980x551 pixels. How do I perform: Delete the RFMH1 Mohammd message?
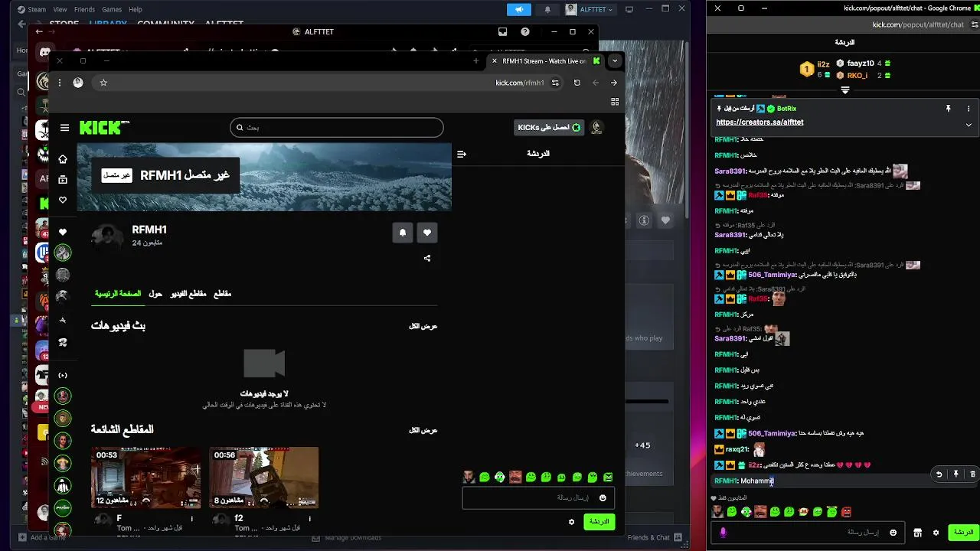972,474
